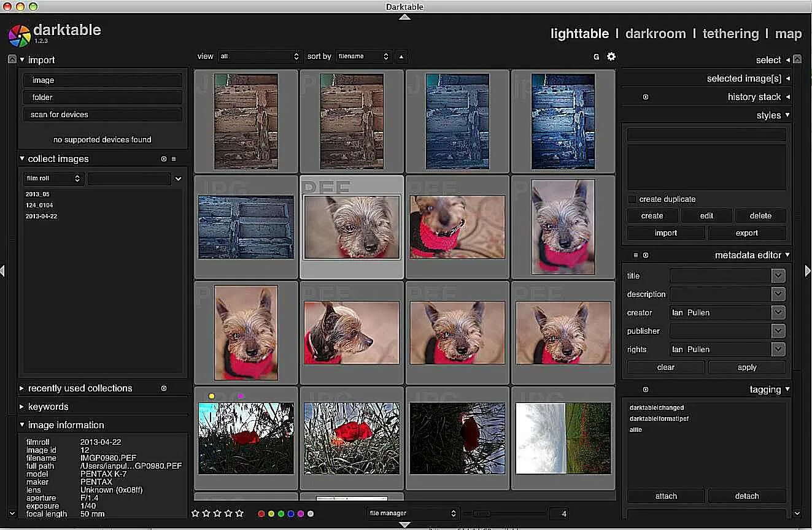Collapse the top panel with the arrow
Screen dimensions: 812x530
tap(404, 17)
